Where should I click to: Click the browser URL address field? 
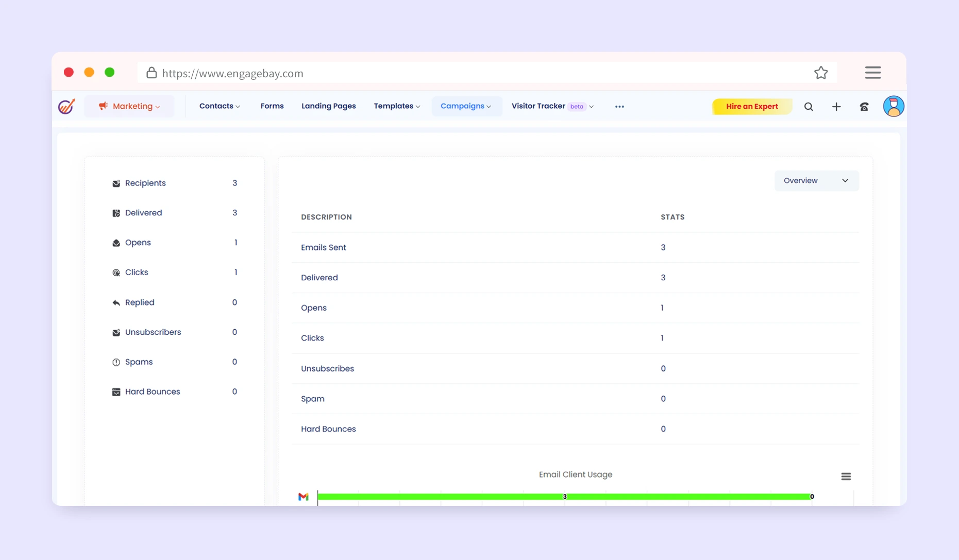(x=464, y=73)
